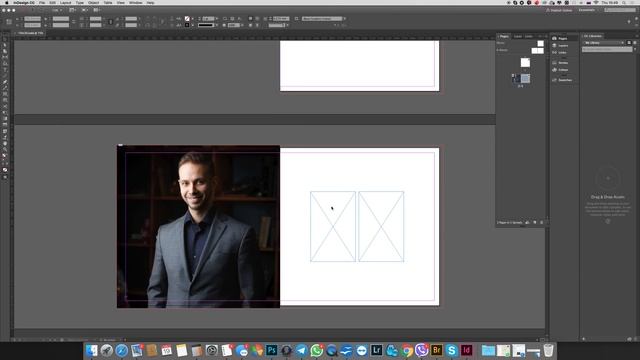The width and height of the screenshot is (640, 360).
Task: Open the File menu
Action: click(x=42, y=2)
